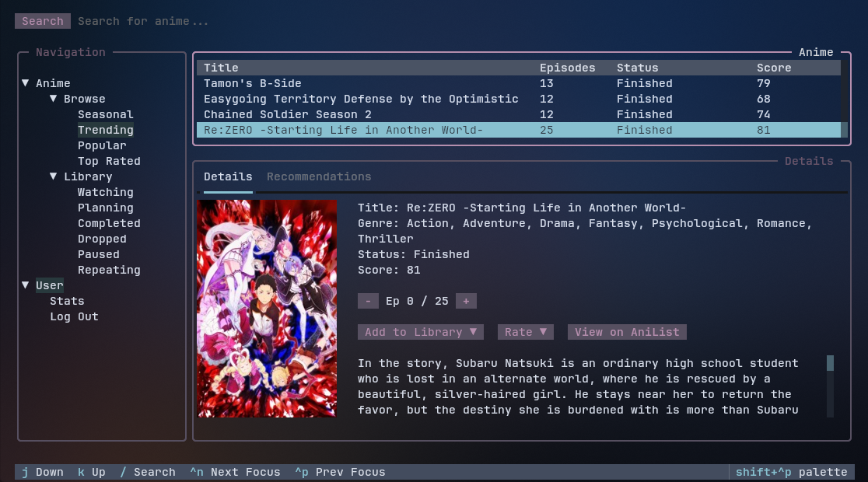The width and height of the screenshot is (868, 482).
Task: Click episode count 25 in Re:ZERO row
Action: pyautogui.click(x=546, y=130)
